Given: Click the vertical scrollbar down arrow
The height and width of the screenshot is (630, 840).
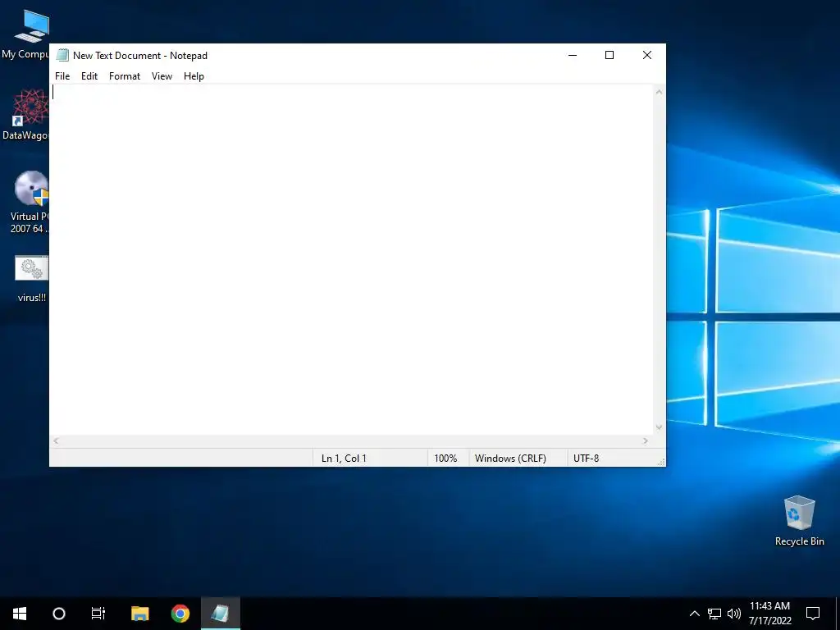Looking at the screenshot, I should click(659, 427).
